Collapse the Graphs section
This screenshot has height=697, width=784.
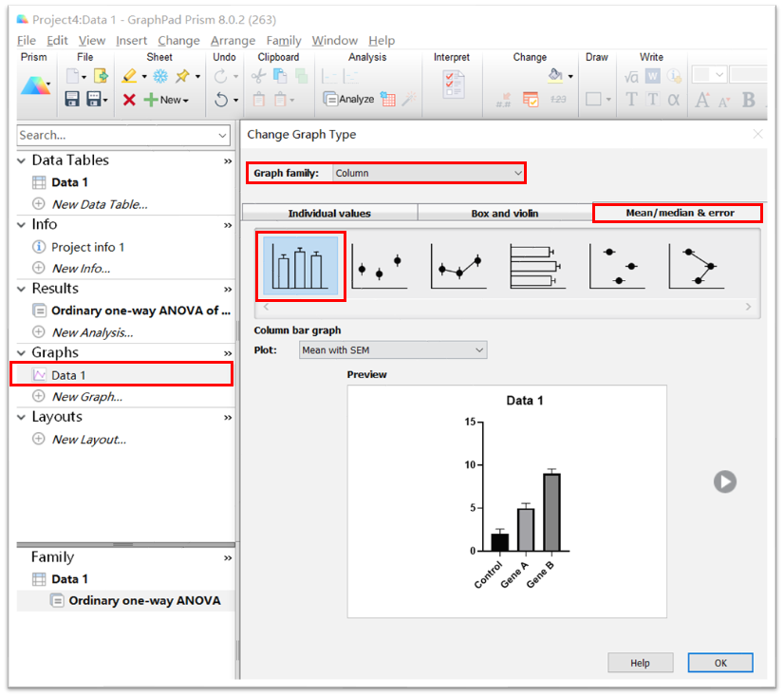tap(21, 352)
